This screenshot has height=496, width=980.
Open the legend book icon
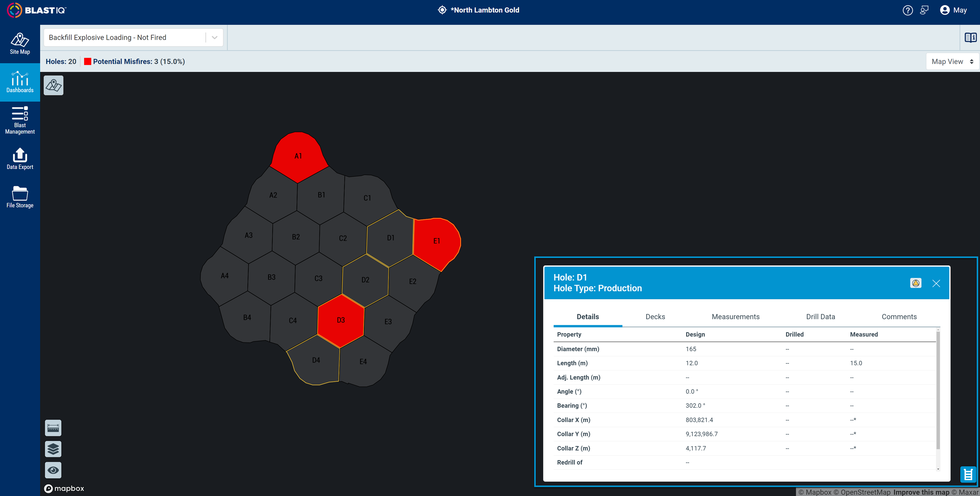point(970,38)
